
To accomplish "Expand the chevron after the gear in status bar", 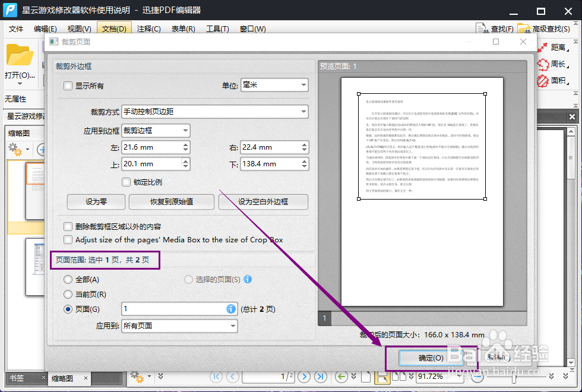I will pos(161,377).
